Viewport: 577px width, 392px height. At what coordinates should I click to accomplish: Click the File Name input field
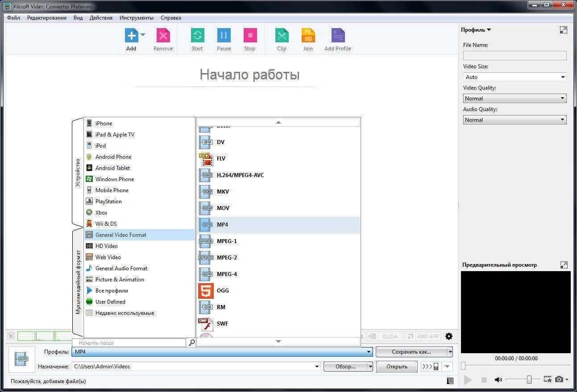[515, 56]
